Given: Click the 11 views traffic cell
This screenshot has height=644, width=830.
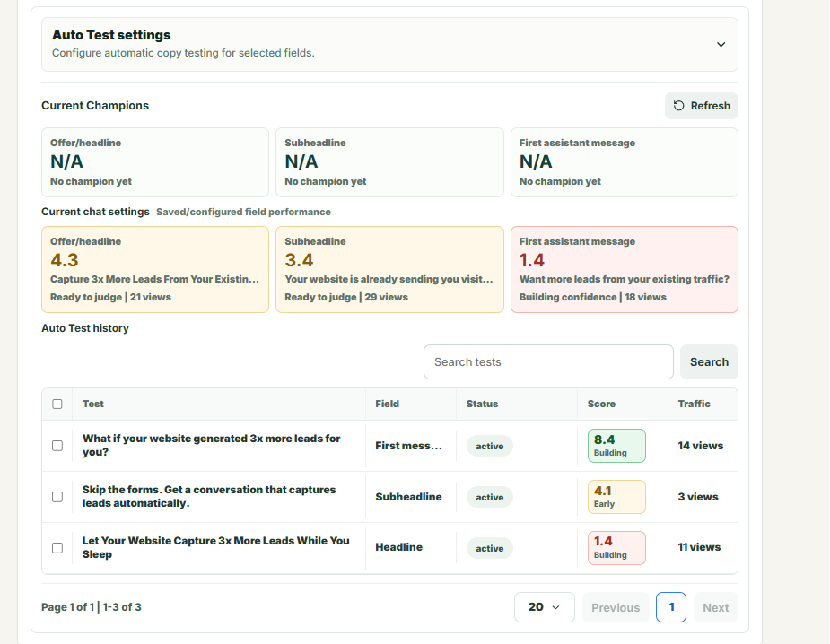Looking at the screenshot, I should coord(699,547).
